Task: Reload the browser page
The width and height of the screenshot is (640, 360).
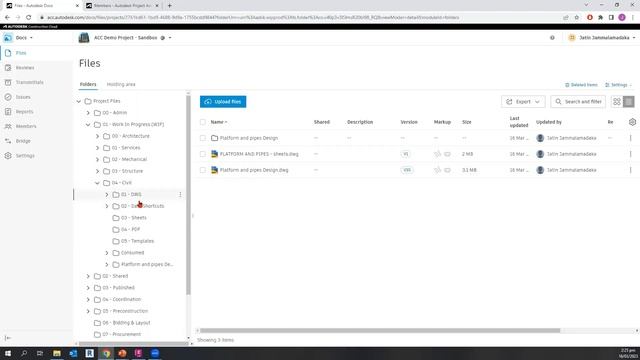Action: [x=29, y=18]
